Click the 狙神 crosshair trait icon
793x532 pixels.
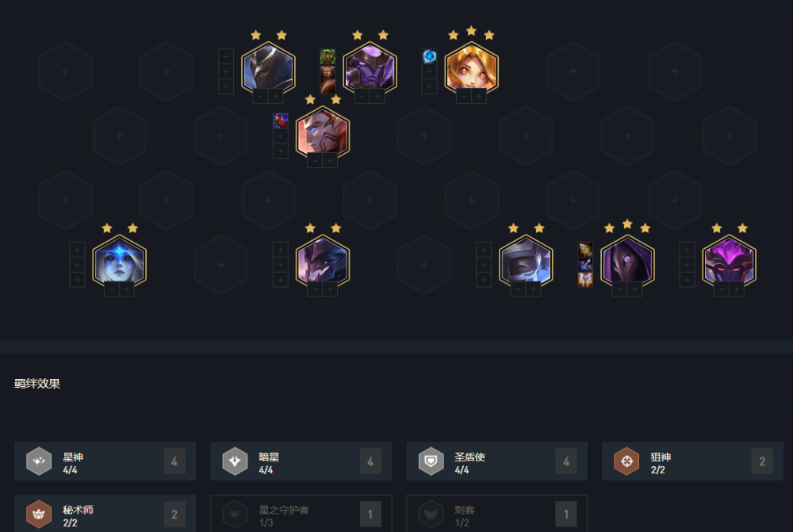pyautogui.click(x=626, y=461)
